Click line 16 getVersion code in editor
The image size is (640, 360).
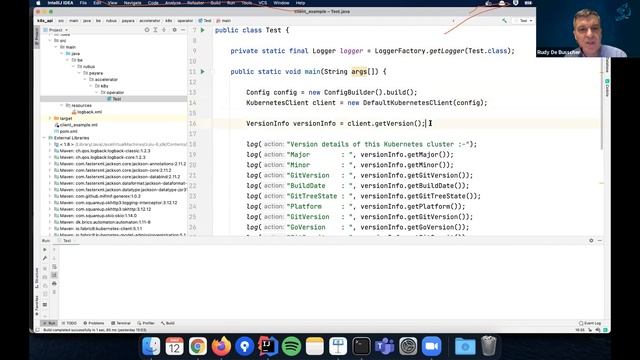336,123
